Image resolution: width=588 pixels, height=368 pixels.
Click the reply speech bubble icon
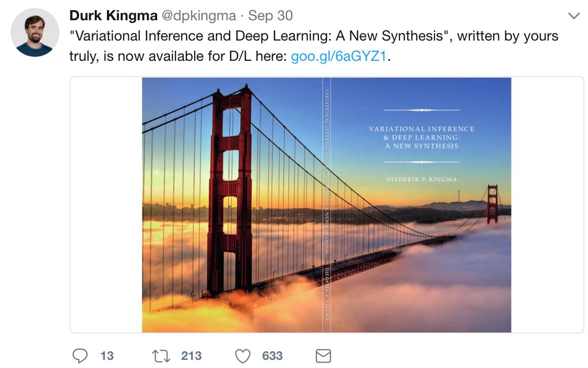(x=80, y=356)
